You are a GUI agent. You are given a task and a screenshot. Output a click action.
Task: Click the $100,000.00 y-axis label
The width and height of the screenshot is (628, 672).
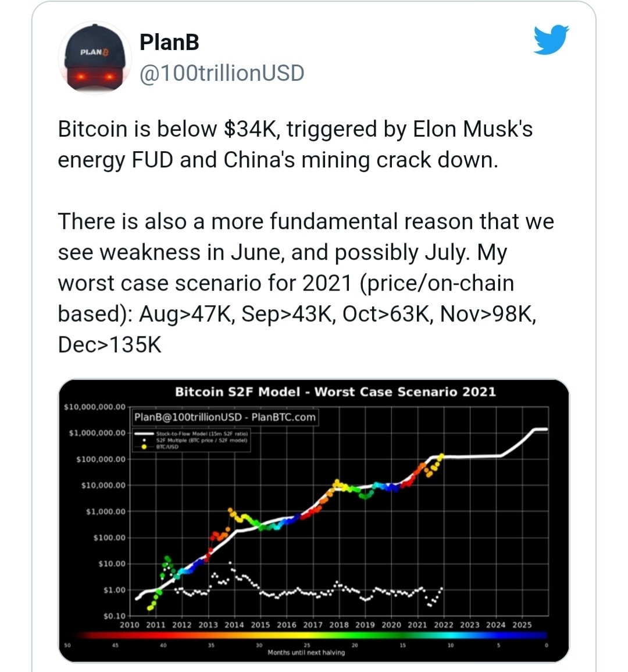(x=101, y=459)
